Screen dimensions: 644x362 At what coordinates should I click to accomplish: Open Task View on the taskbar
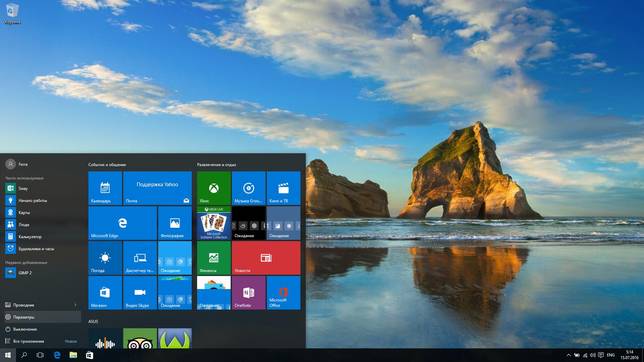tap(40, 355)
